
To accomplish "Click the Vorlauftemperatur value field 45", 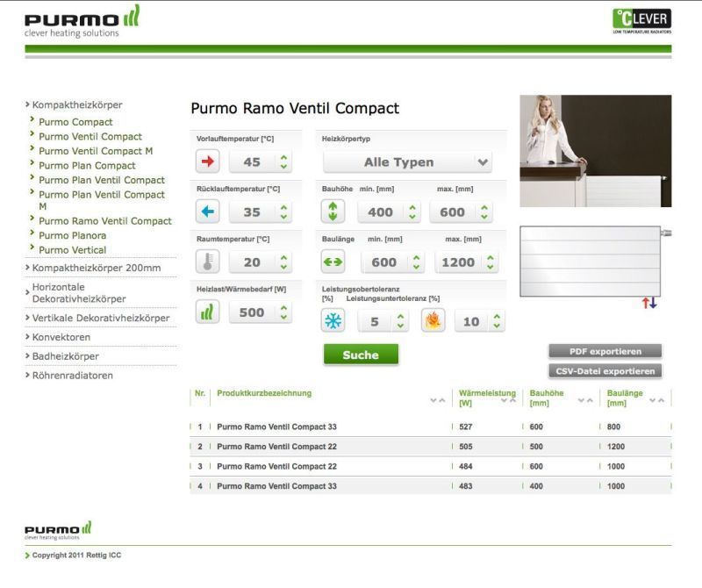I will pos(260,162).
